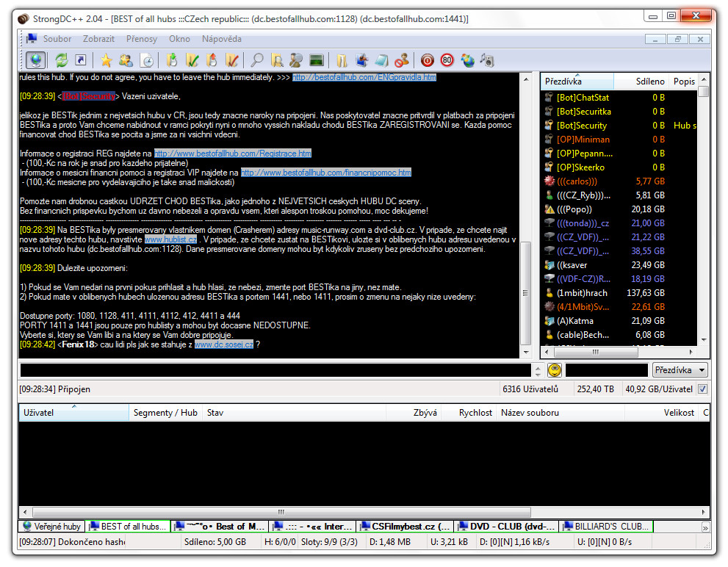Switch to BEST of all hubs tab
Screen dimensions: 728x567
[128, 527]
